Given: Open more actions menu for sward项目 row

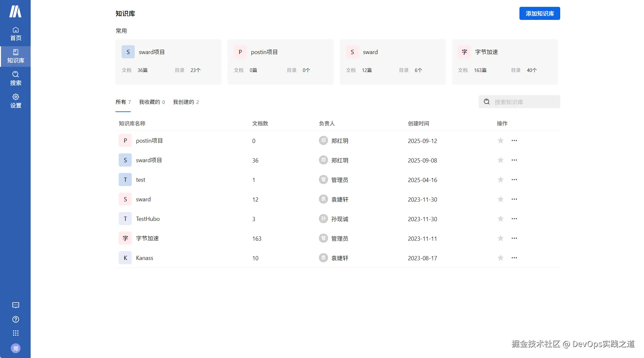Looking at the screenshot, I should tap(514, 160).
